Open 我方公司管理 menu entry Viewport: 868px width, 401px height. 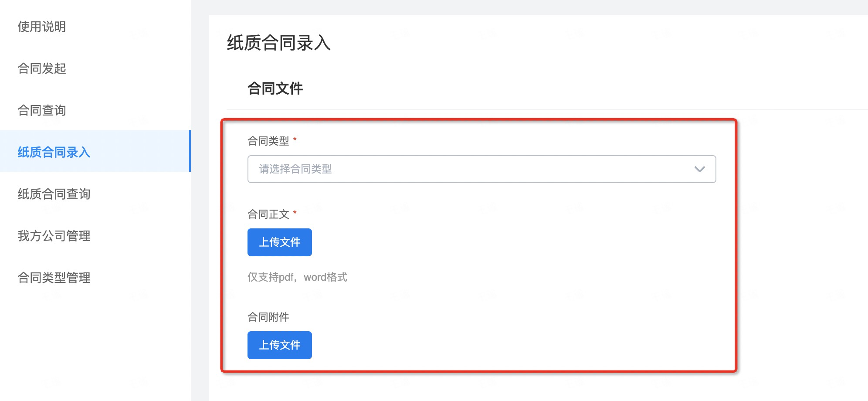click(54, 236)
